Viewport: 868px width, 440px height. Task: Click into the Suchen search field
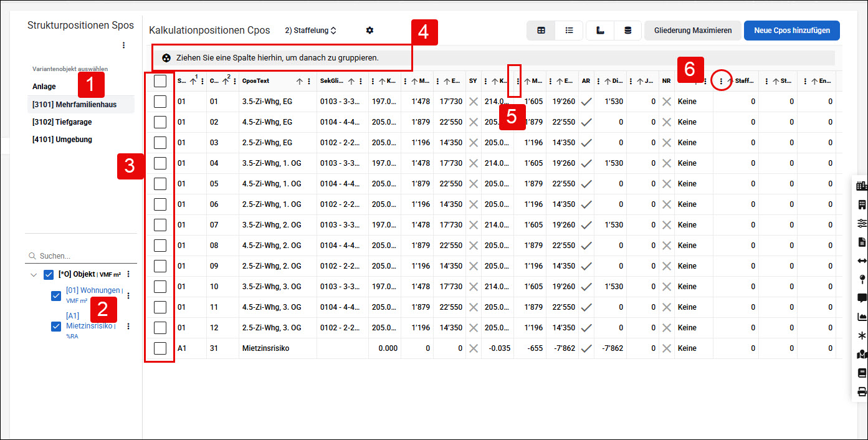pos(81,256)
